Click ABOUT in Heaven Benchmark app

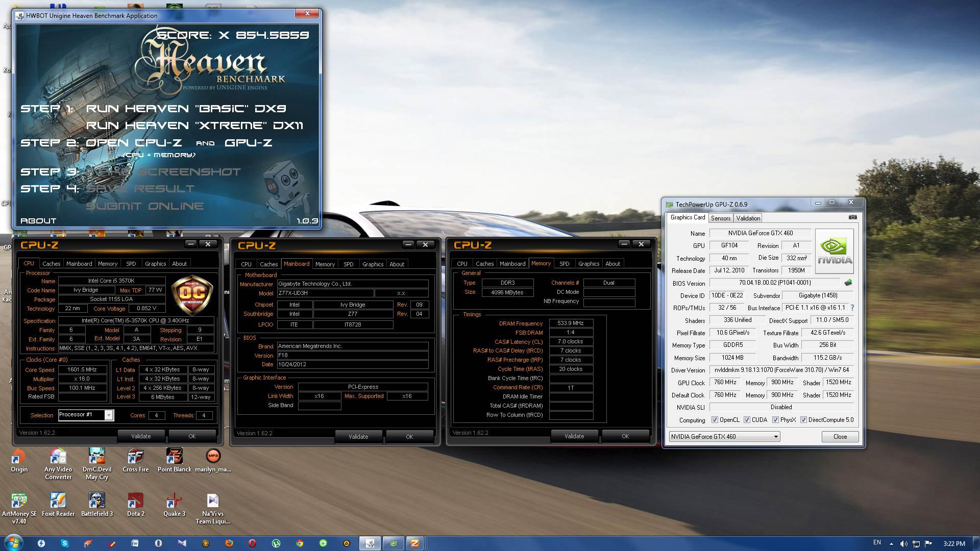pos(38,221)
